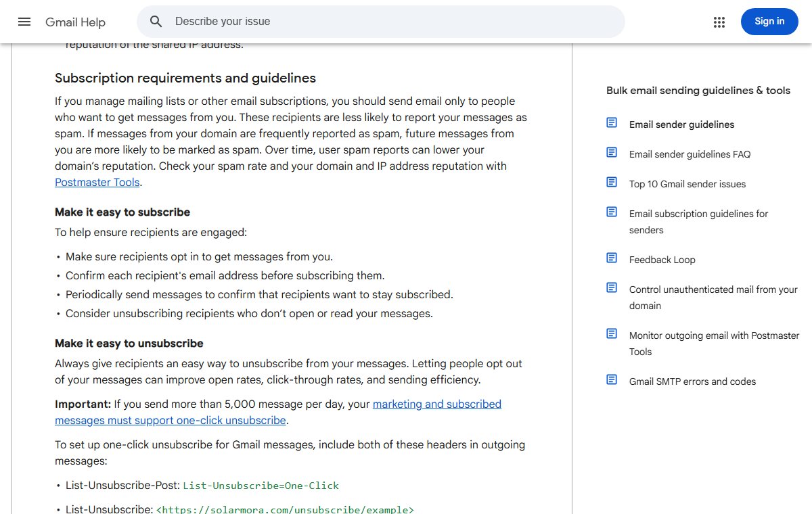Viewport: 812px width, 514px height.
Task: Click the Subscription requirements and guidelines heading
Action: point(185,78)
